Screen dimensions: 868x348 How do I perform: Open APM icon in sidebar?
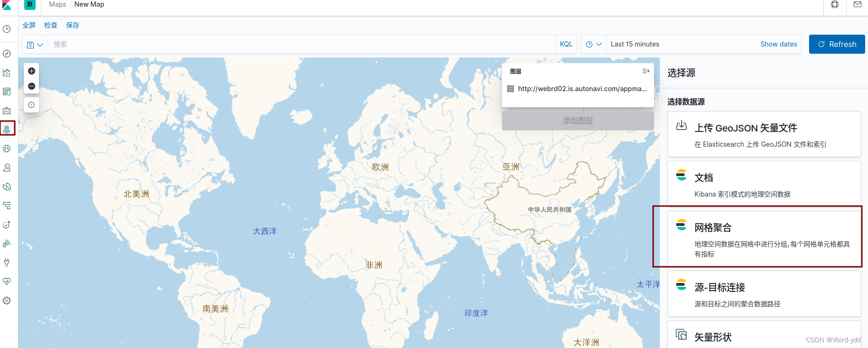(7, 206)
